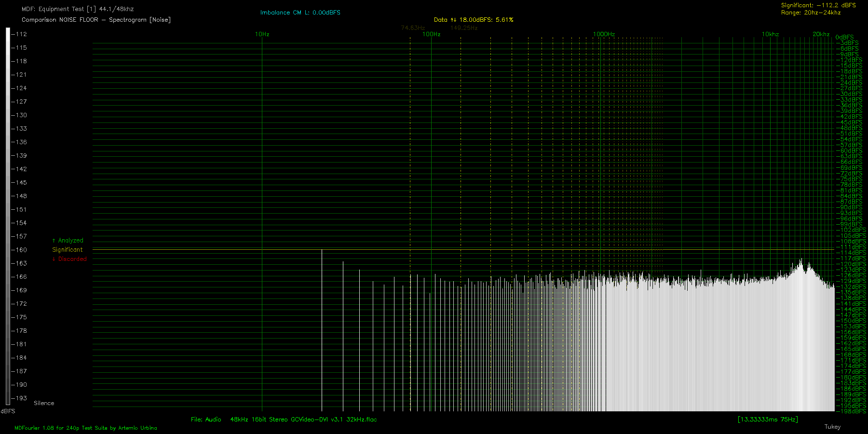The height and width of the screenshot is (434, 868).
Task: Select the 'Significant: -112.2 dBFS' value at top
Action: 818,5
